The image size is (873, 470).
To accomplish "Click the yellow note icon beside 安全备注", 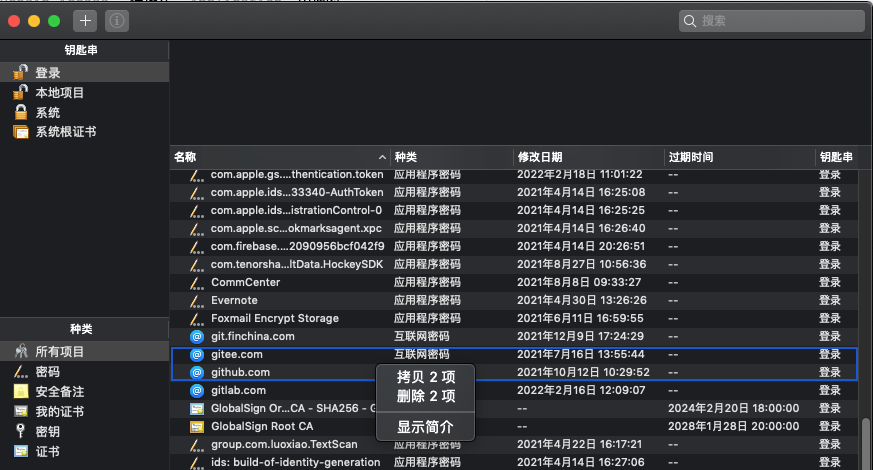I will click(21, 391).
